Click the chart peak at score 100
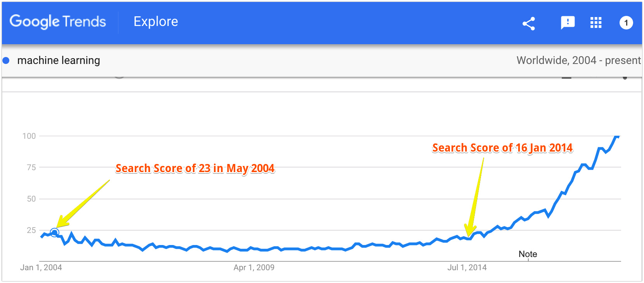Screen dimensions: 644x283 point(617,136)
